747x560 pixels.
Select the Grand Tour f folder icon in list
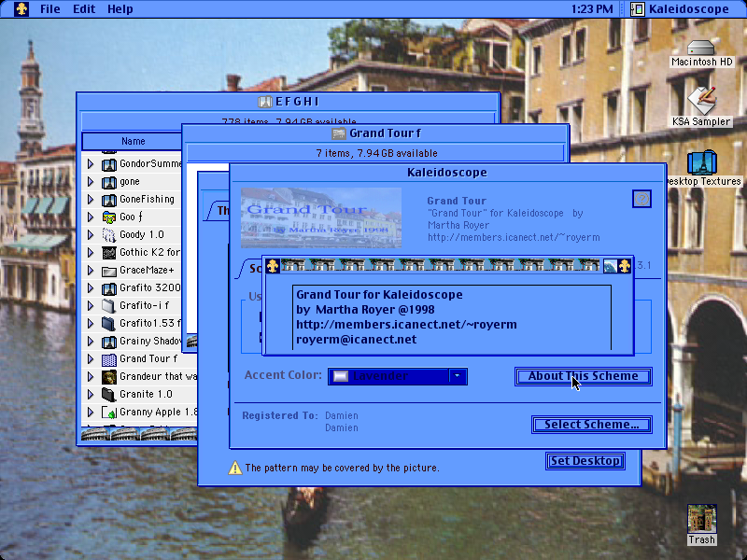109,359
